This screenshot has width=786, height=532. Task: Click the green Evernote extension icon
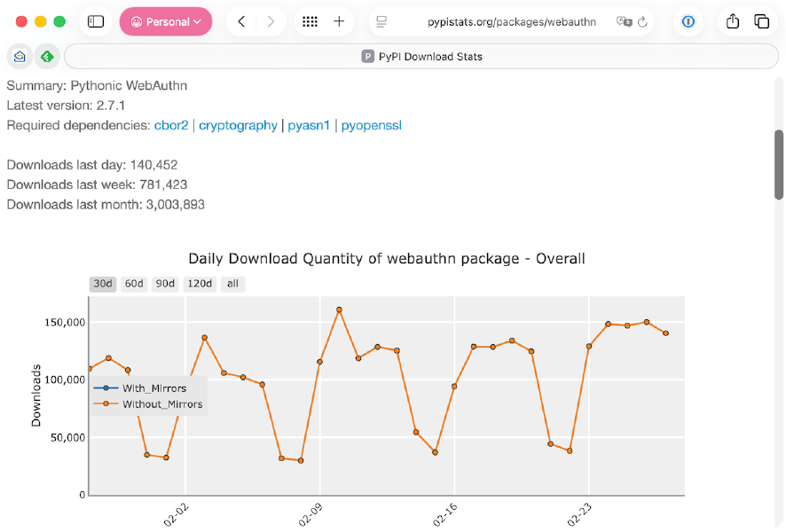[47, 56]
